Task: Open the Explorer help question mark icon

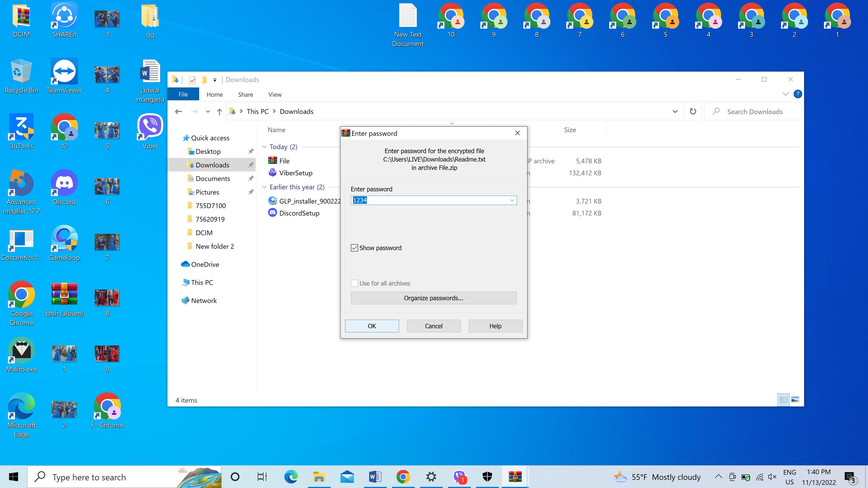Action: [x=797, y=94]
